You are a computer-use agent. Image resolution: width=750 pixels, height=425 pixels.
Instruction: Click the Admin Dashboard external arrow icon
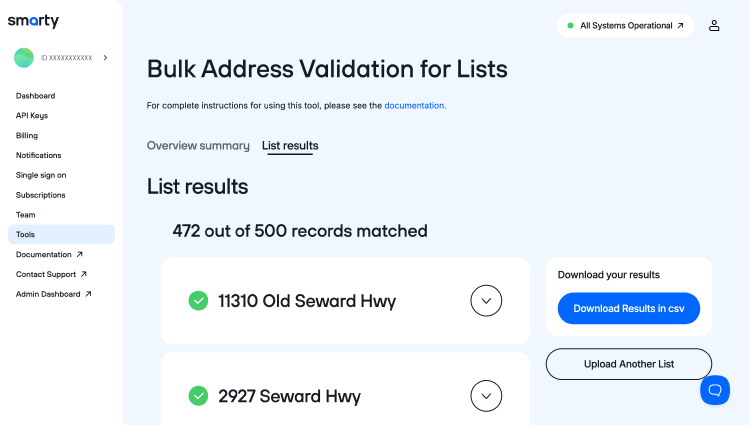click(89, 294)
